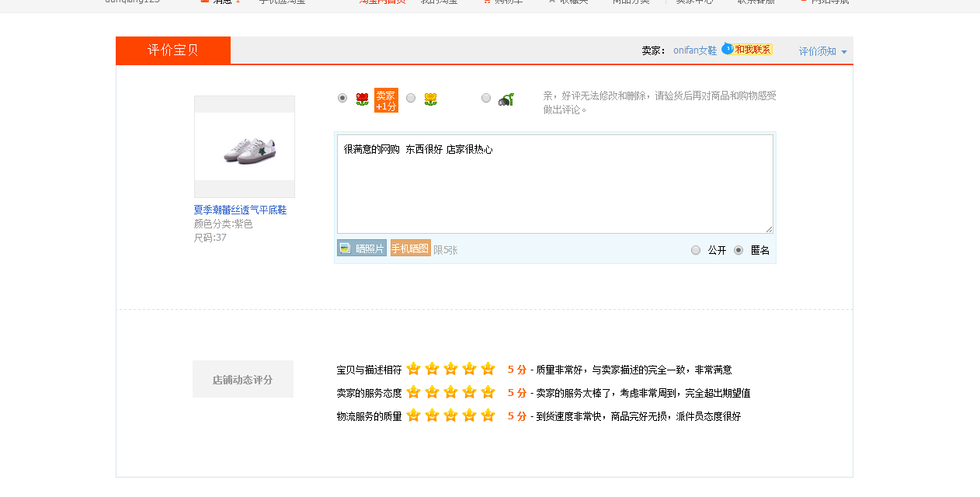Open the product link 夏季潮蕾丝透气平底鞋
Screen dimensions: 980x497
tap(240, 210)
